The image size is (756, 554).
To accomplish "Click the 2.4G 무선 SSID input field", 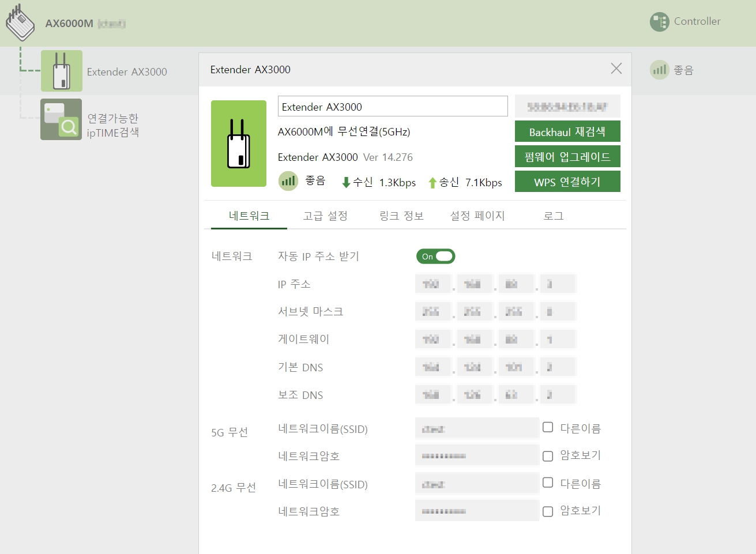I will (477, 484).
